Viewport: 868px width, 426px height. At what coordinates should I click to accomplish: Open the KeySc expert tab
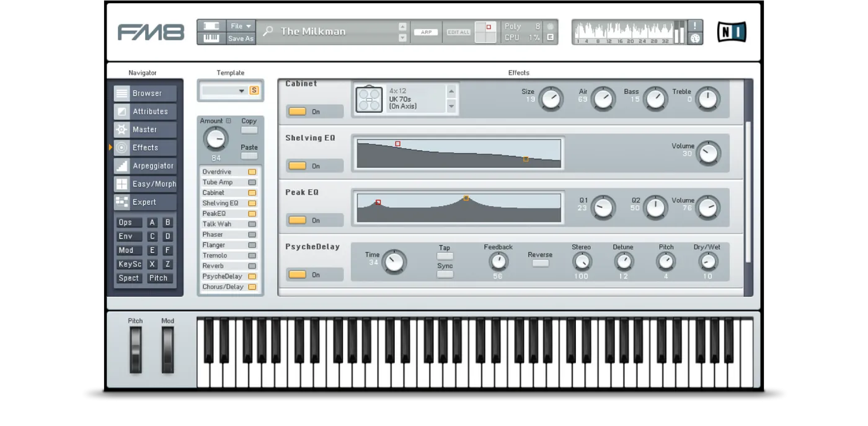point(129,264)
